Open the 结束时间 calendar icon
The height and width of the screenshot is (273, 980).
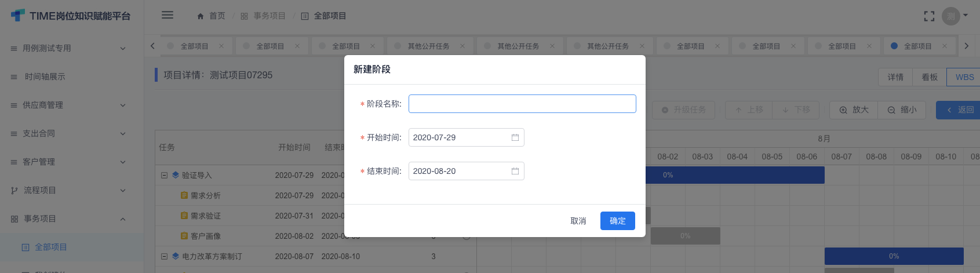(x=515, y=171)
